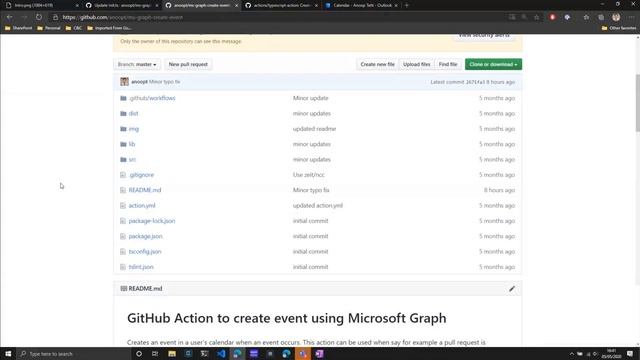Click file icon next to package.json
Screen dimensions: 640x360
pos(123,236)
